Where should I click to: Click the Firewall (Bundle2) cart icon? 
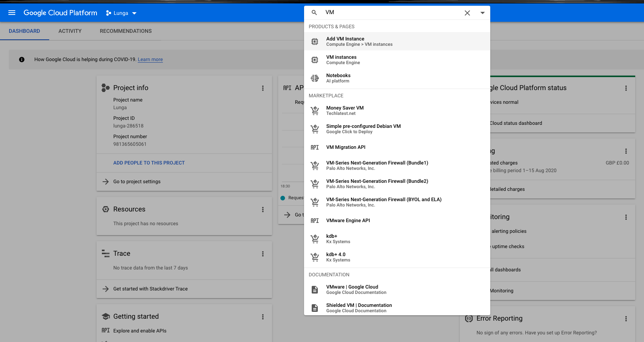point(315,184)
